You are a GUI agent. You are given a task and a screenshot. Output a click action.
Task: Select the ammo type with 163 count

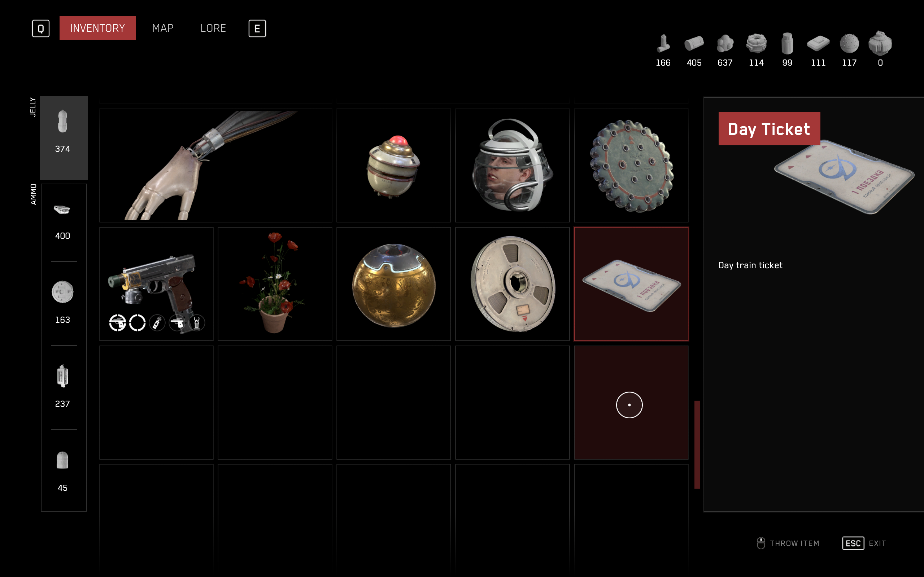62,303
